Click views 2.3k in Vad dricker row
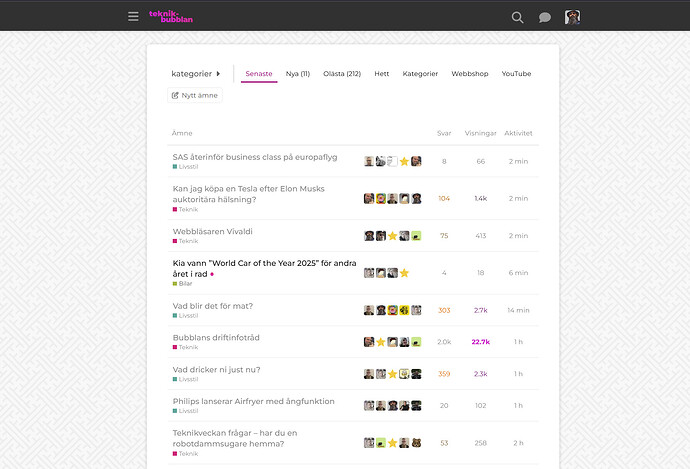 coord(481,374)
